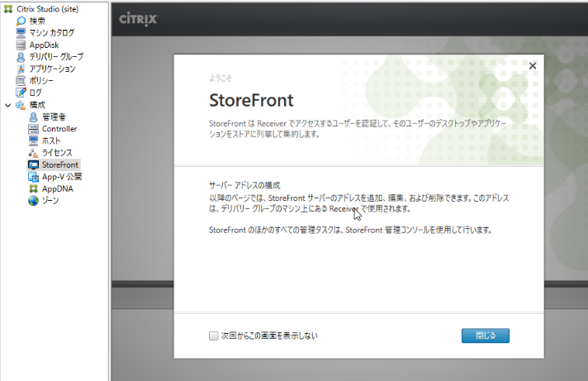Open マシン カタログ tree item
Viewport: 588px width, 381px height.
[x=52, y=33]
